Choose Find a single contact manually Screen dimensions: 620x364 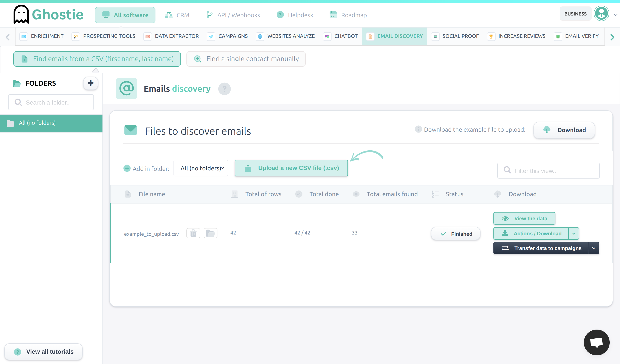point(246,59)
